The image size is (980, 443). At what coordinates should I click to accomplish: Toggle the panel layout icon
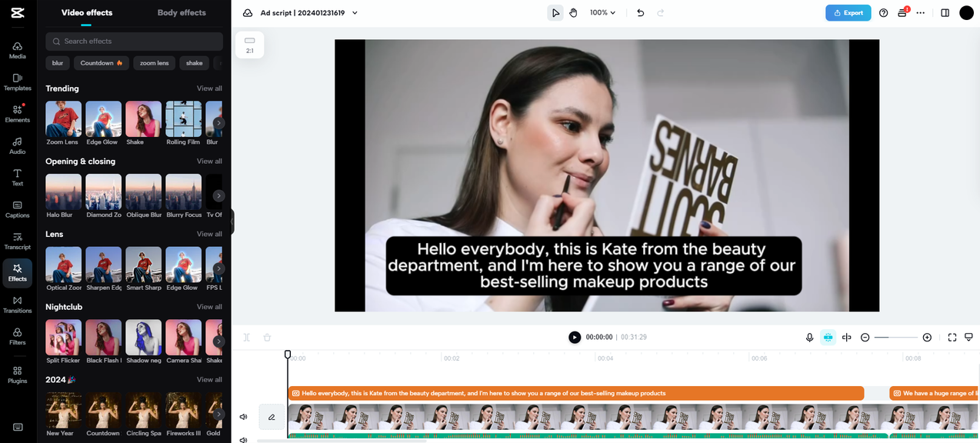click(x=945, y=13)
